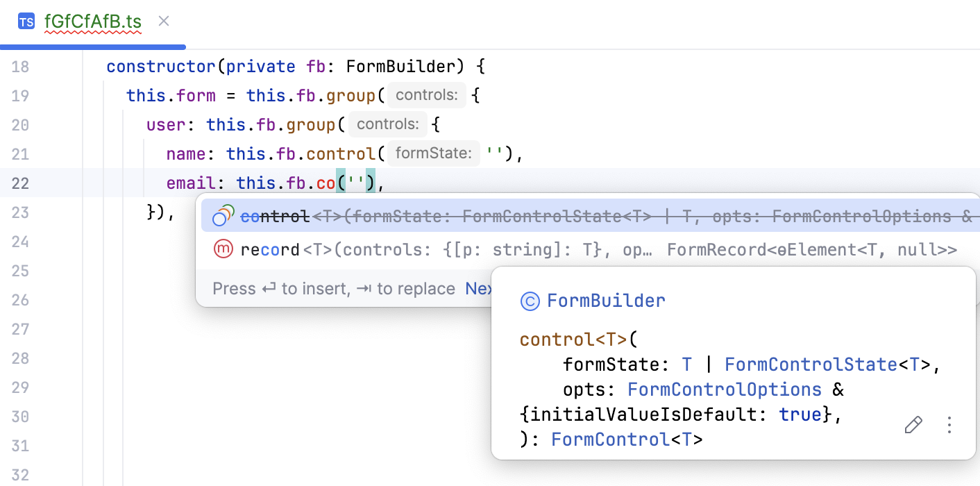Click the T type parameter link in the popup
Image resolution: width=980 pixels, height=486 pixels.
(x=686, y=364)
